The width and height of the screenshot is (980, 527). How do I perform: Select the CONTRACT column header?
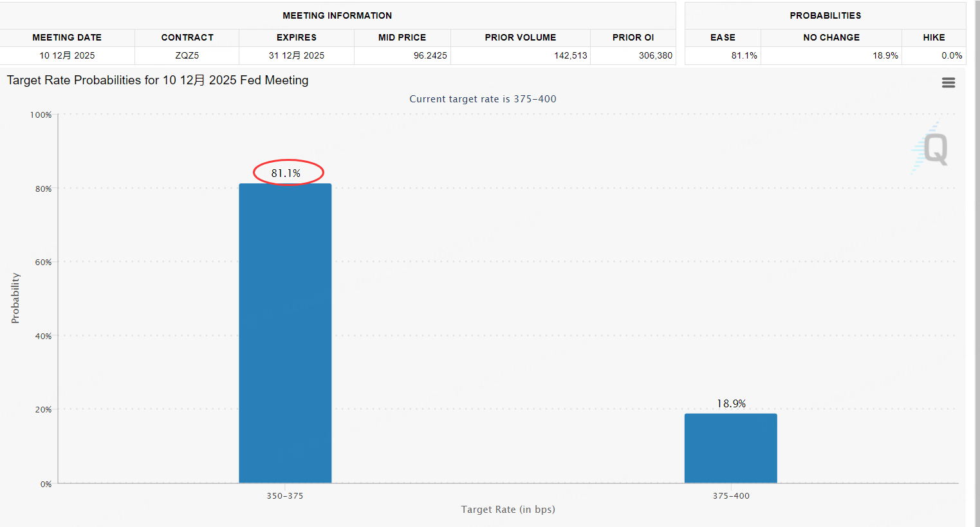point(187,37)
